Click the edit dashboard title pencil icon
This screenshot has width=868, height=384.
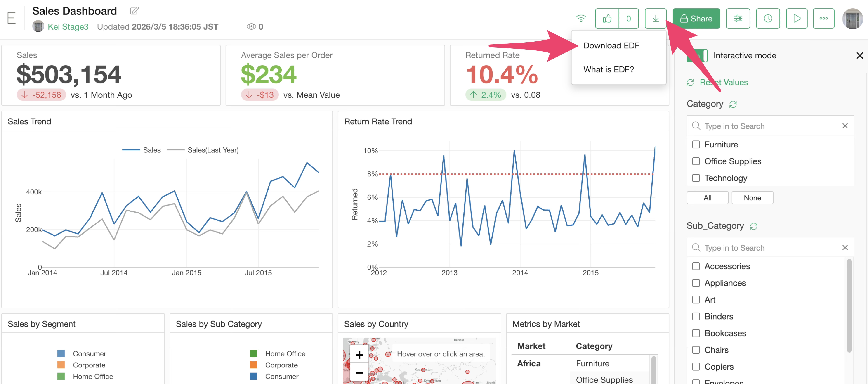point(134,11)
